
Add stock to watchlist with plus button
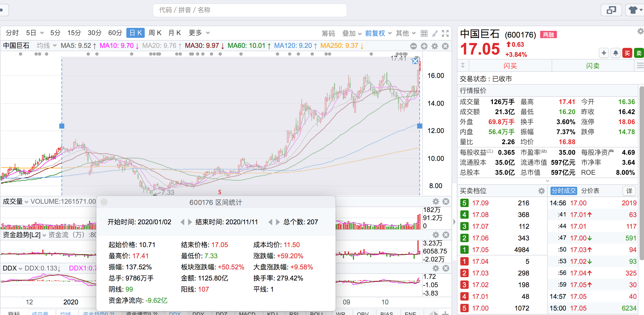604,53
